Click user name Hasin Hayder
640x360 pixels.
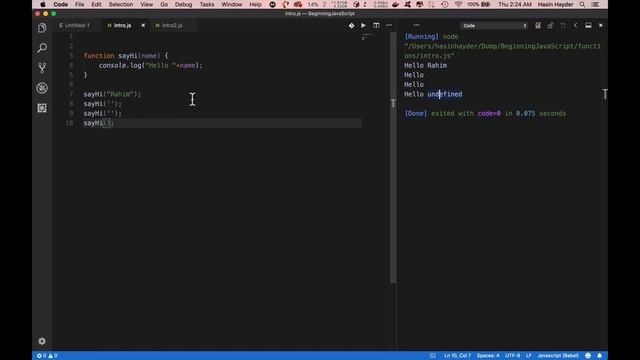click(x=555, y=4)
